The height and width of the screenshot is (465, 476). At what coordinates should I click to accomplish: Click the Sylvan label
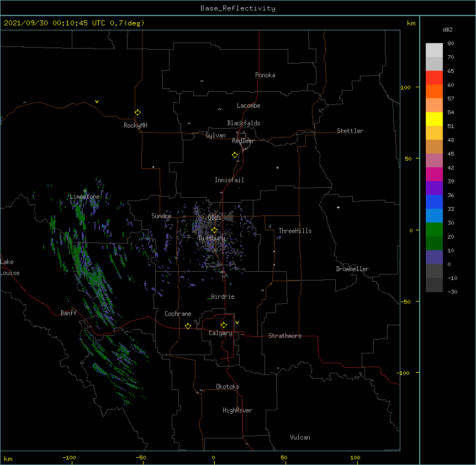click(215, 135)
